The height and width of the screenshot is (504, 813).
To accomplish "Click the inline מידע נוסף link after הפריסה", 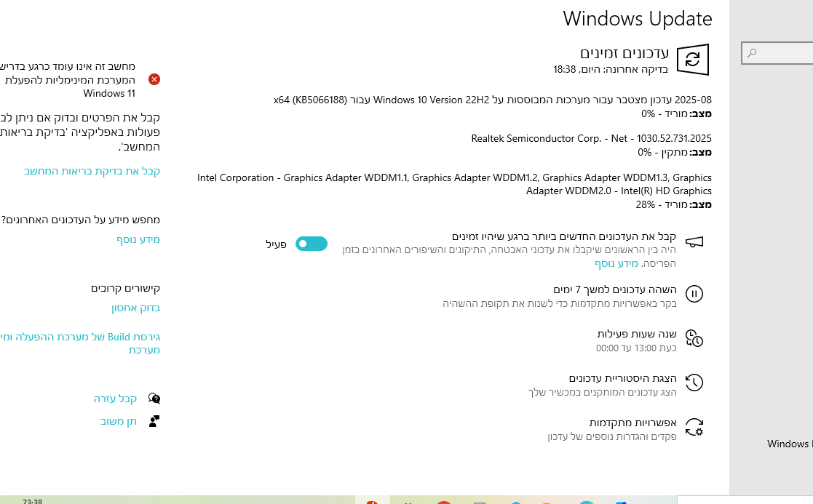I will [x=616, y=263].
